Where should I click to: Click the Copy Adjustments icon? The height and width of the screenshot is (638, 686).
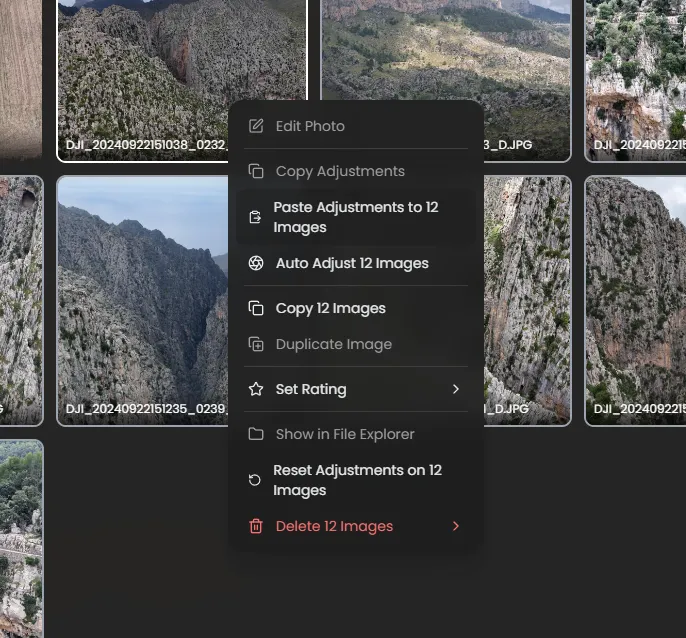256,171
